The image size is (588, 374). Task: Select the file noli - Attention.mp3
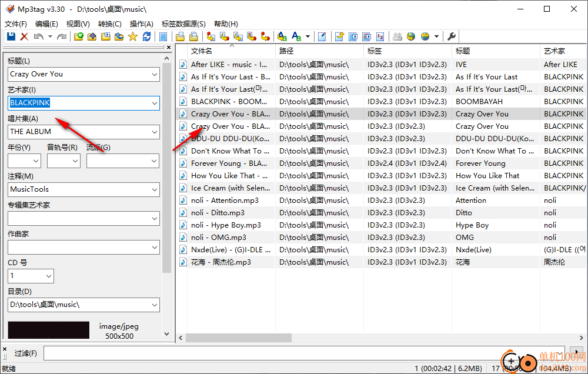coord(225,201)
